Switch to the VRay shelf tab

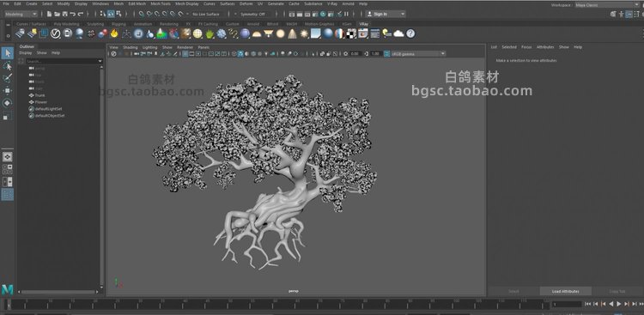coord(363,24)
